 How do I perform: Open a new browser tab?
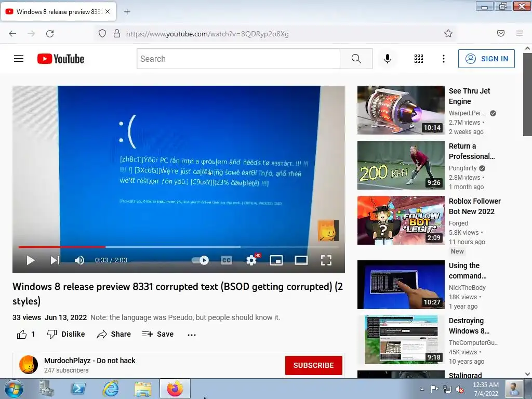click(x=127, y=12)
